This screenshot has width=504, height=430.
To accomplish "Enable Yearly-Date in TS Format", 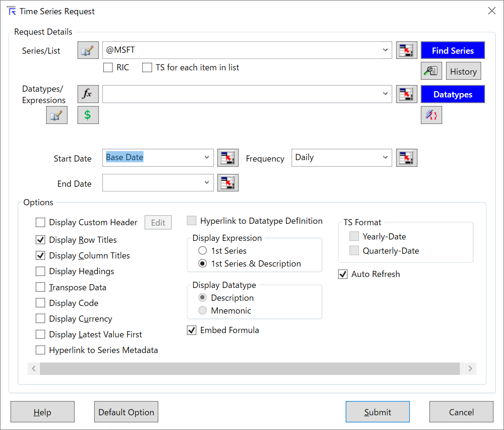I will coord(354,236).
